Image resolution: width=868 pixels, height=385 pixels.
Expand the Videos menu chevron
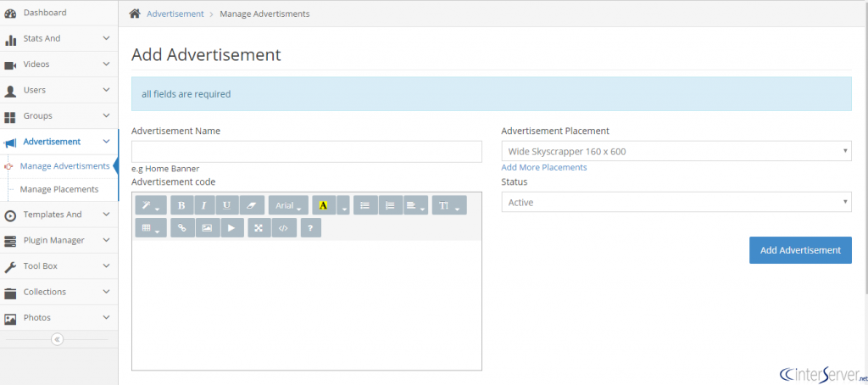coord(106,64)
